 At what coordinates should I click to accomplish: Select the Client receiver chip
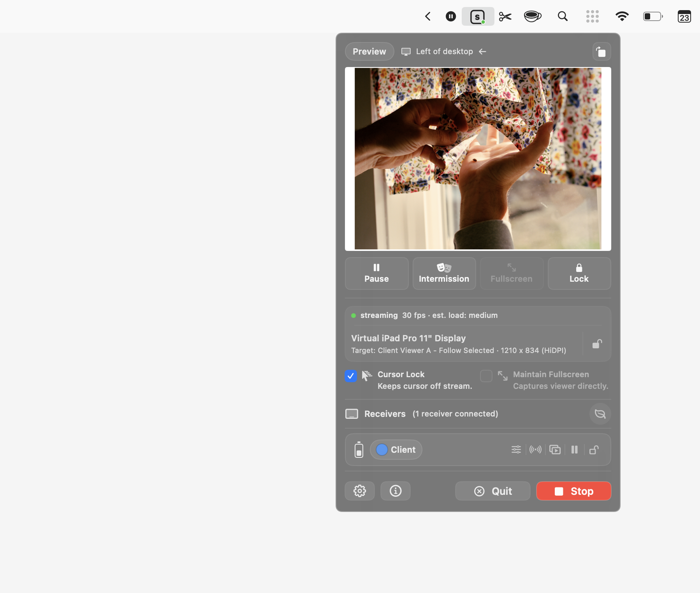pos(396,450)
